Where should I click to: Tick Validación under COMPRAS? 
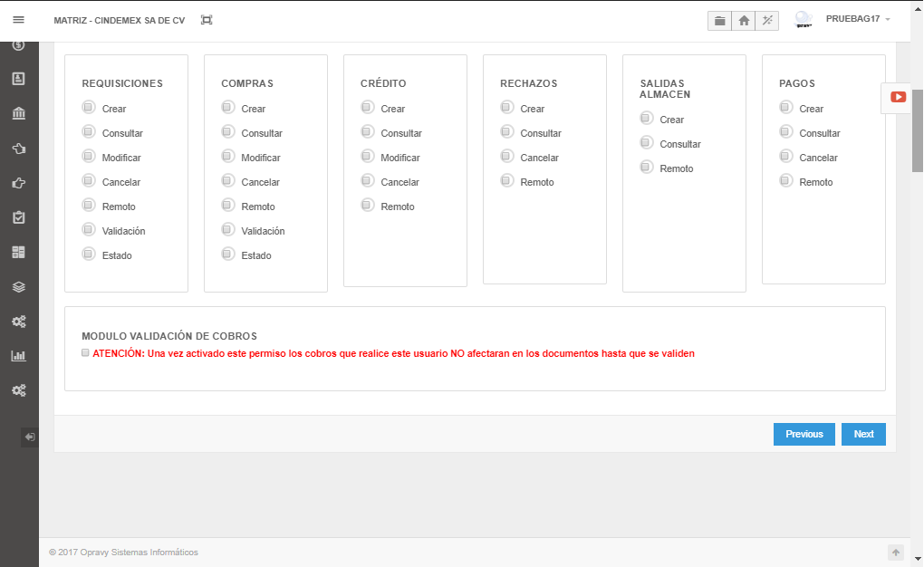coord(228,229)
